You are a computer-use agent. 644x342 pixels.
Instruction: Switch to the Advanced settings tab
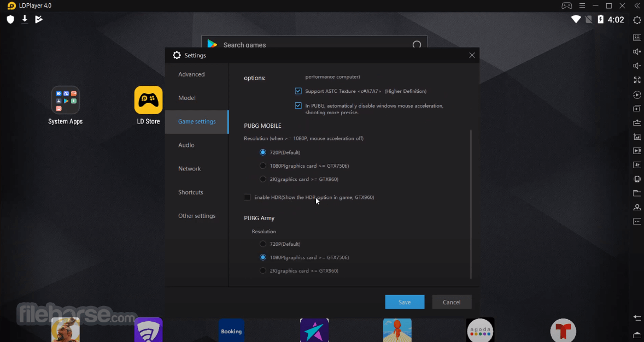click(197, 74)
